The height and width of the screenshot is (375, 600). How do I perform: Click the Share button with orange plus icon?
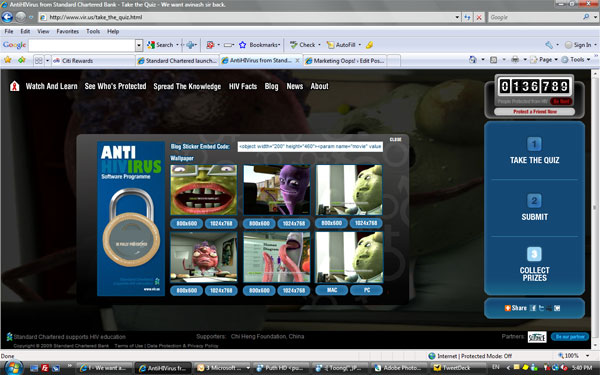(x=515, y=308)
